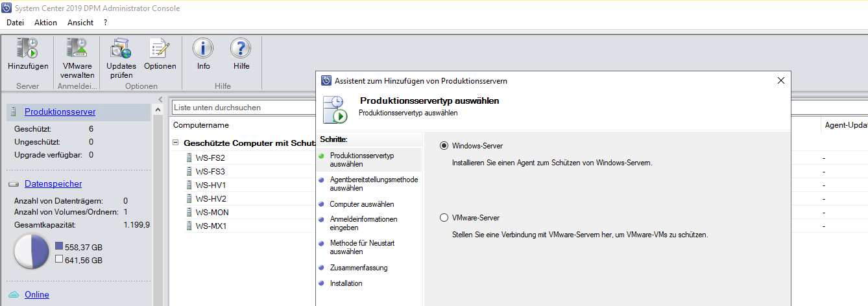Click wizard step Installation
This screenshot has width=868, height=306.
[x=346, y=283]
